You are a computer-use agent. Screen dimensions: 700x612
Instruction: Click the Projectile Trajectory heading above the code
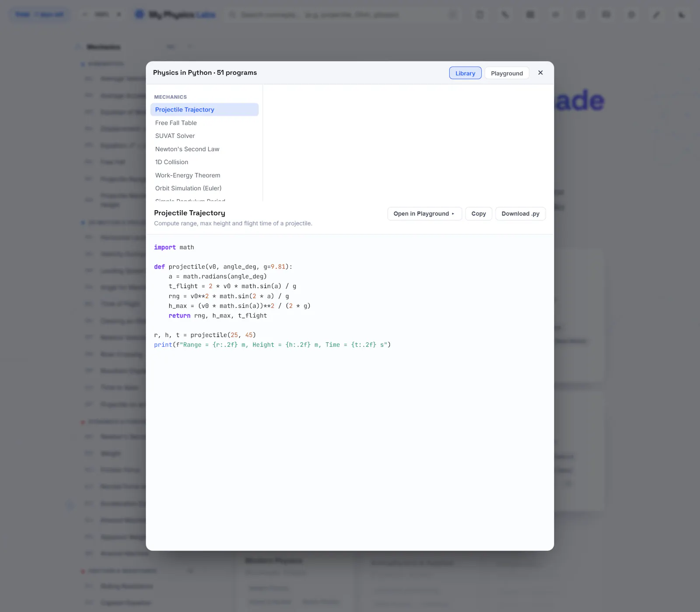click(x=189, y=213)
